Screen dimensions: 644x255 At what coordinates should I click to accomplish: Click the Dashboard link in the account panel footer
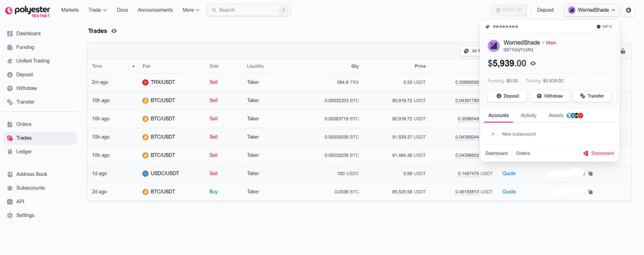click(x=496, y=153)
